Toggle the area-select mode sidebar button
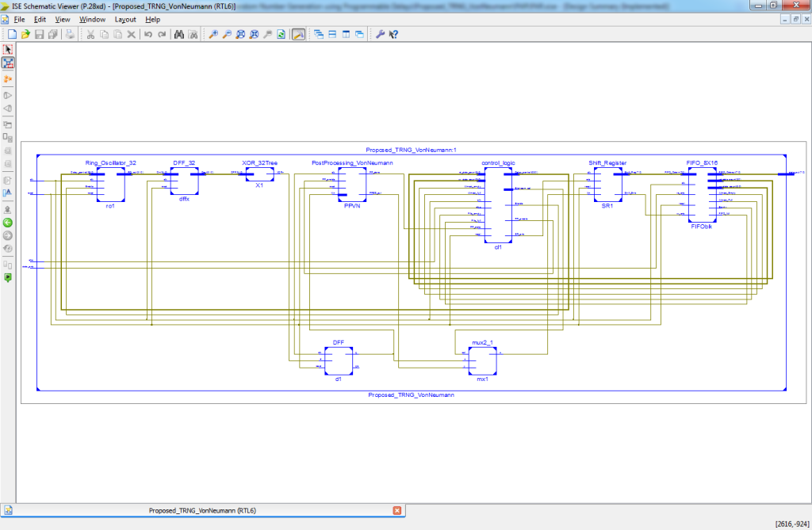This screenshot has height=530, width=812. click(x=8, y=63)
